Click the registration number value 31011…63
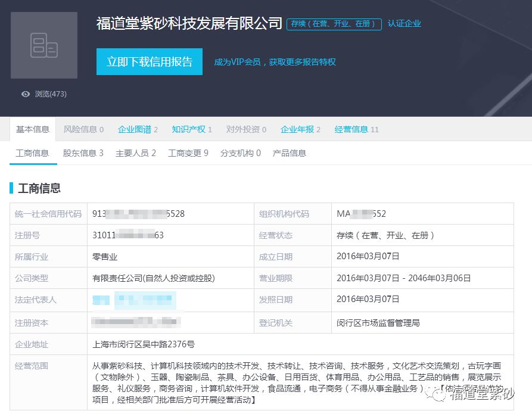532x417 pixels. click(128, 235)
